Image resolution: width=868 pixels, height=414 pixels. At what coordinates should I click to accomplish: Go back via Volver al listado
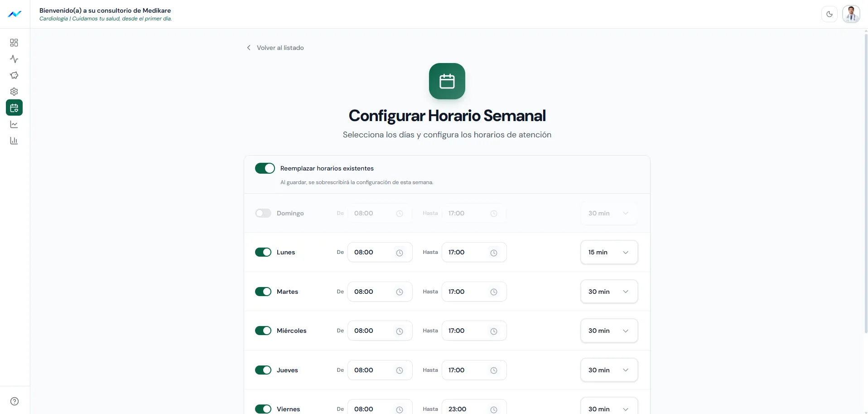tap(275, 48)
